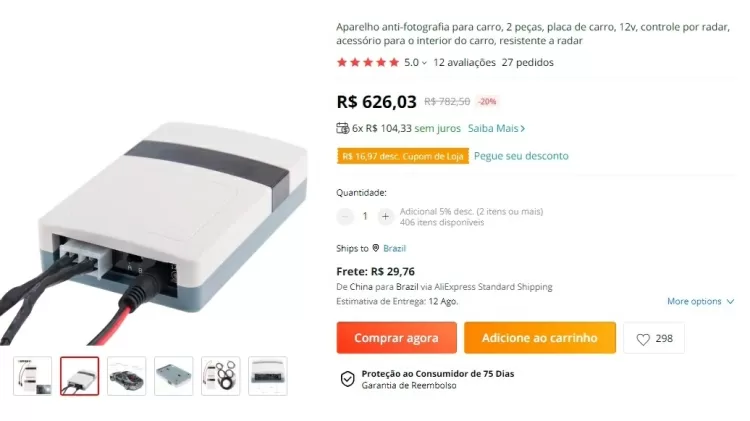Increase quantity with the plus button
Screen dimensions: 750x421
pyautogui.click(x=385, y=216)
